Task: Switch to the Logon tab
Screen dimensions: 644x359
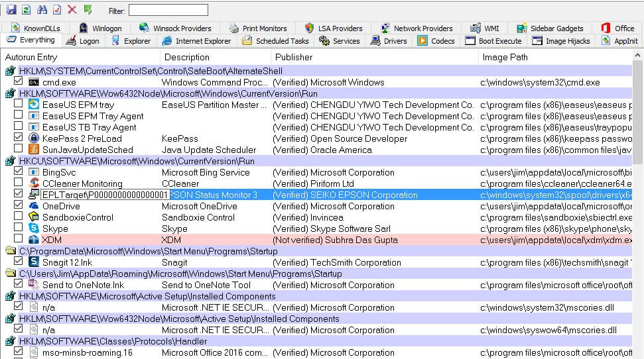Action: 82,41
